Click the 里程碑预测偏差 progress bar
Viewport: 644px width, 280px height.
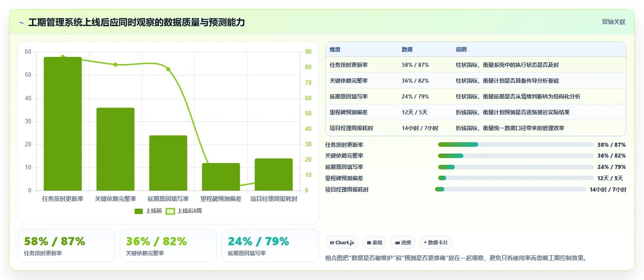click(x=516, y=178)
